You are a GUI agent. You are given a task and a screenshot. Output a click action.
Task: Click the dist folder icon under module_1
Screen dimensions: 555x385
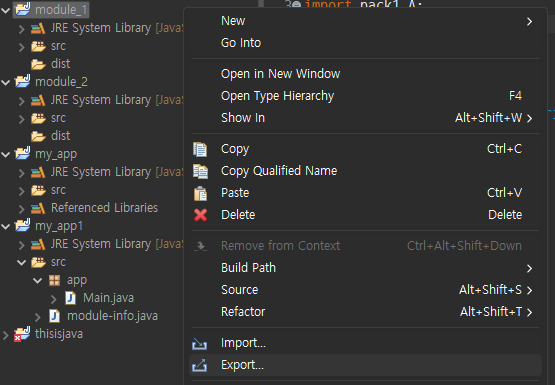tap(38, 64)
